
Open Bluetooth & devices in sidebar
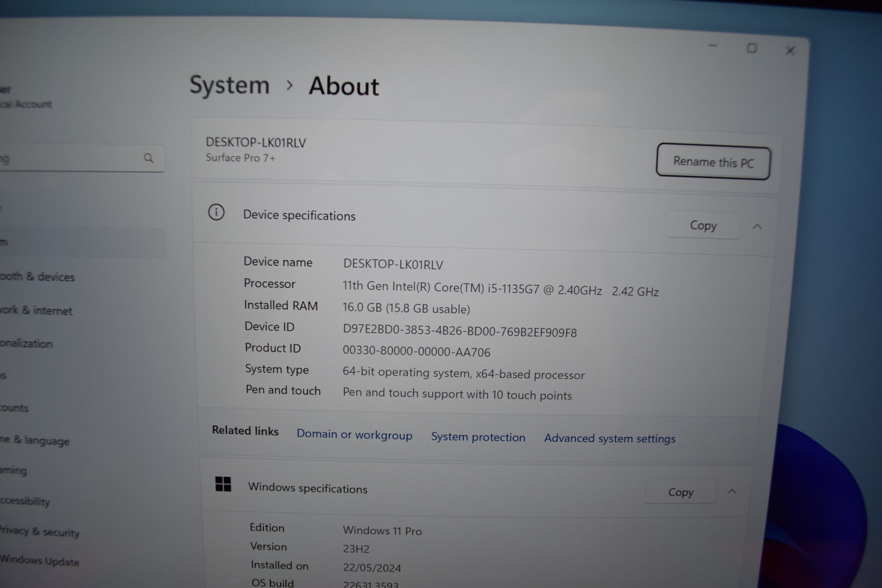point(37,277)
